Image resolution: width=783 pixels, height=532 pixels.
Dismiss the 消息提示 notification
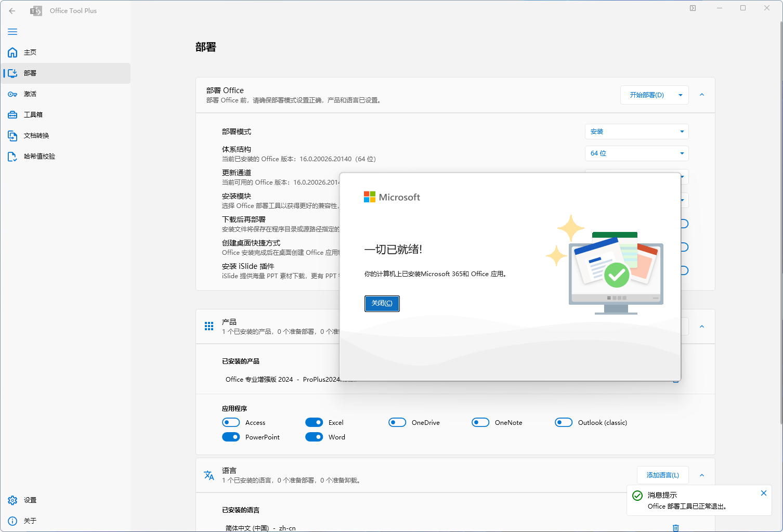764,493
